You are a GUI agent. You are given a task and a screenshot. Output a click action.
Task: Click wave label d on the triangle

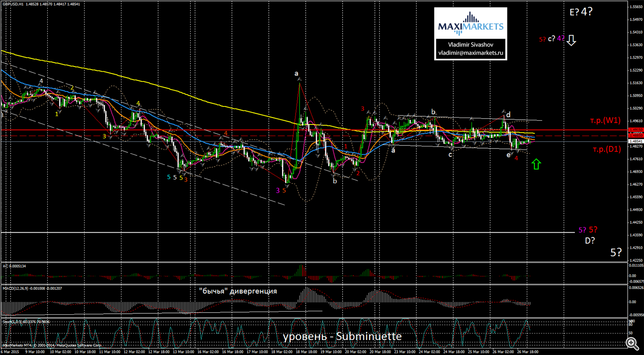click(508, 115)
